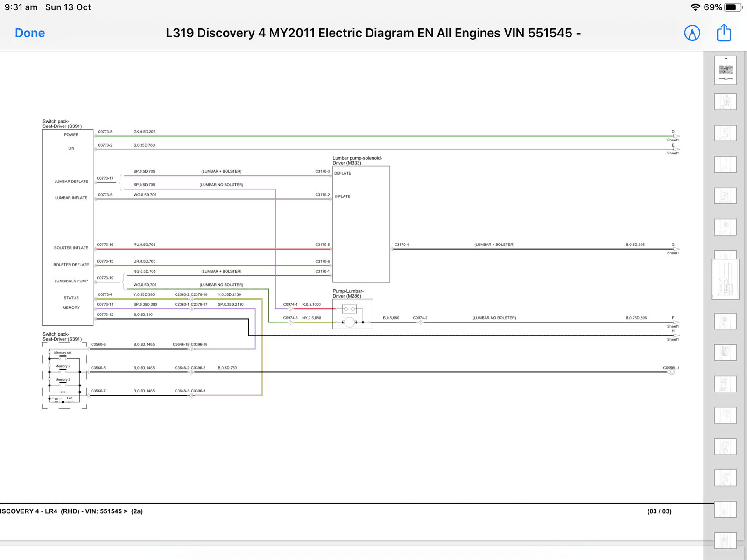Tap connector label C3560-7
This screenshot has width=747, height=560.
pyautogui.click(x=98, y=391)
